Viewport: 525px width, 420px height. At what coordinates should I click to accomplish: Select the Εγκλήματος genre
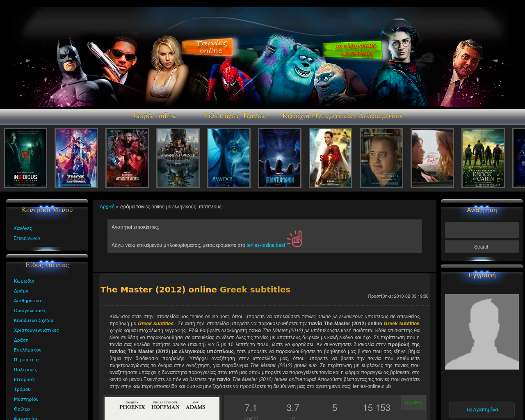pos(27,350)
